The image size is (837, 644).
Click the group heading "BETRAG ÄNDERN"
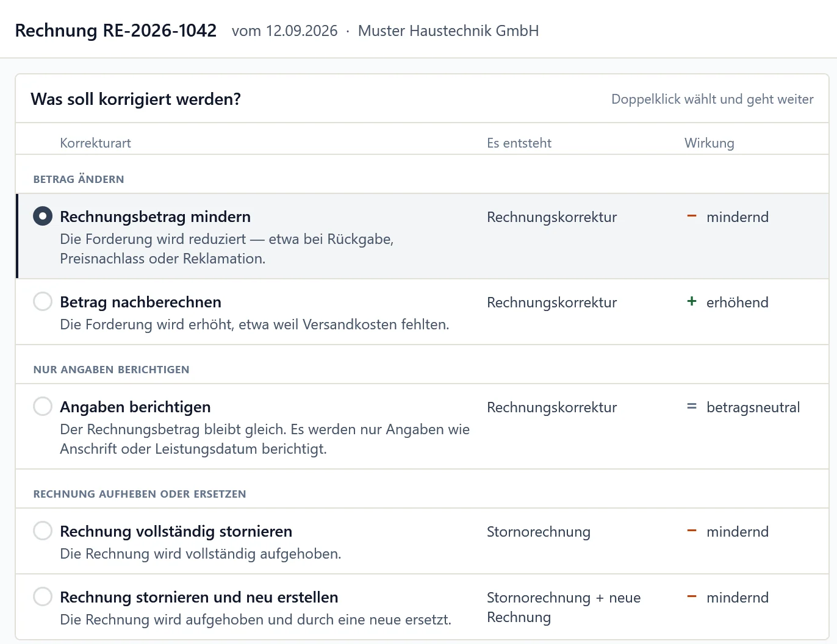pyautogui.click(x=79, y=179)
